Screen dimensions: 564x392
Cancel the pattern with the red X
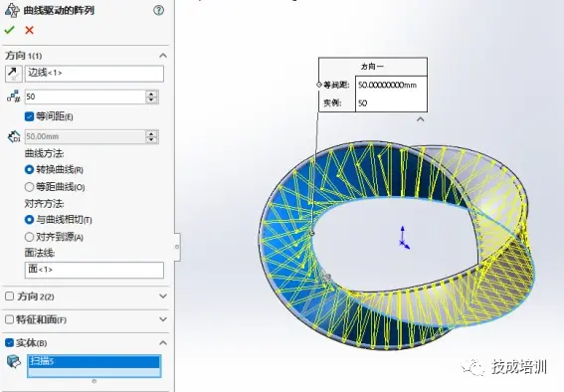29,30
